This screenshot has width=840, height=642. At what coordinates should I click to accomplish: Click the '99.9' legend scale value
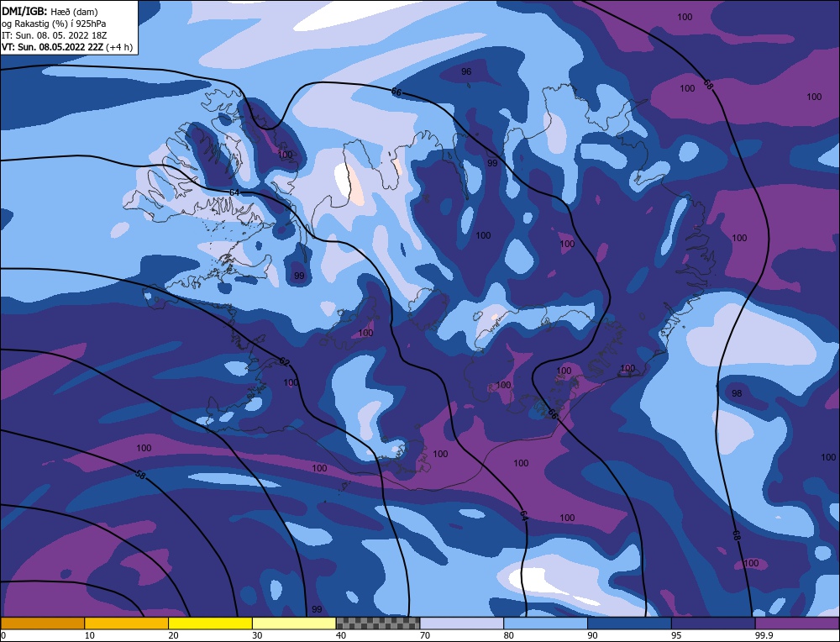tap(763, 635)
